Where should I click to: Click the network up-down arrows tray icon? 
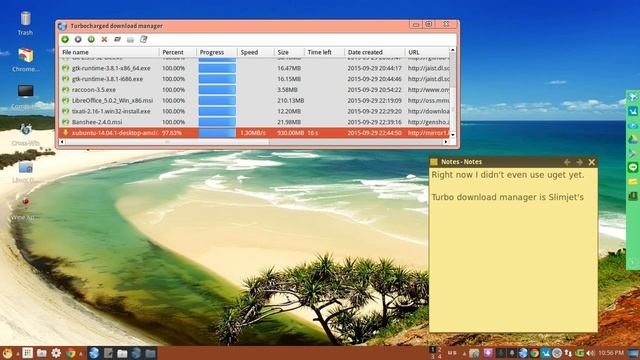point(568,353)
